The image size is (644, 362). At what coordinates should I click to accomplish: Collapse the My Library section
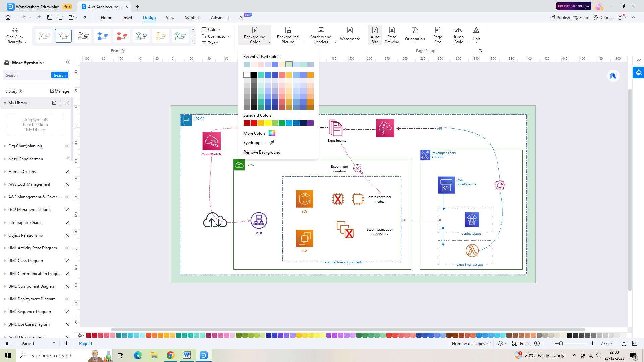pyautogui.click(x=5, y=103)
